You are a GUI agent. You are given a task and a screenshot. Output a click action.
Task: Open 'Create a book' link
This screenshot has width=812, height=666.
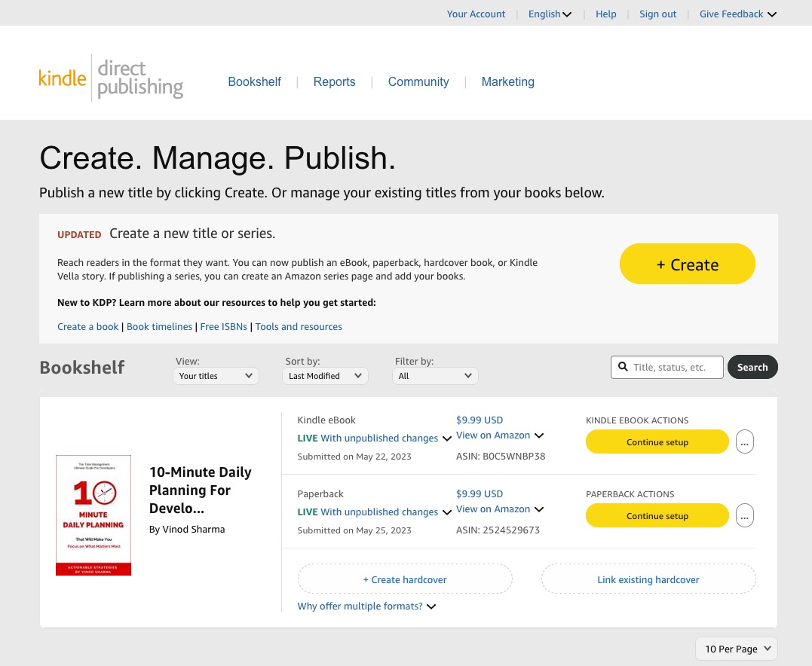point(88,326)
